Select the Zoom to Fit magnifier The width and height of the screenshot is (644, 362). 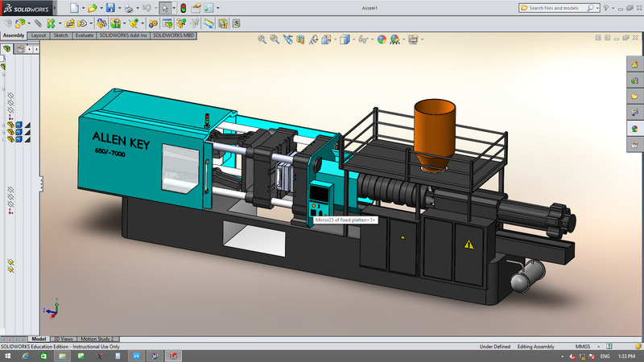pyautogui.click(x=262, y=39)
